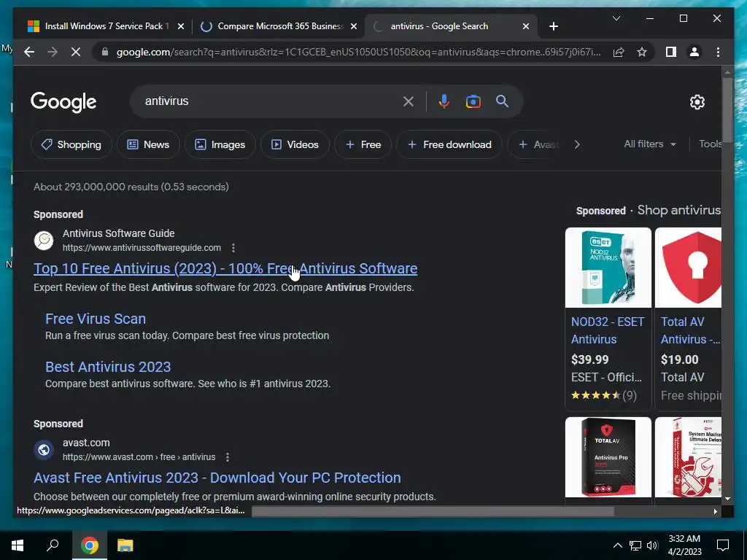Viewport: 747px width, 560px height.
Task: Select the antivirus - Google Search tab
Action: point(438,26)
